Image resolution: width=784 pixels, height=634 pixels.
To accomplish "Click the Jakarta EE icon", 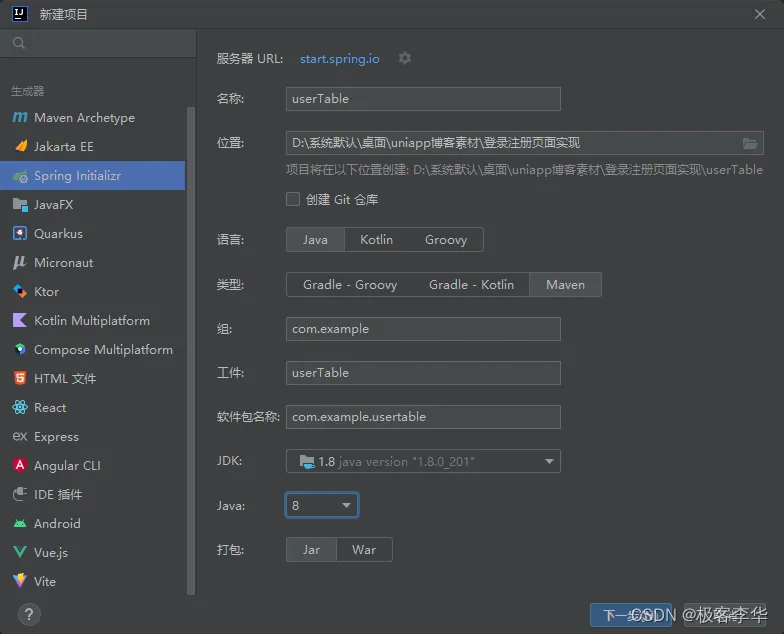I will [x=20, y=146].
